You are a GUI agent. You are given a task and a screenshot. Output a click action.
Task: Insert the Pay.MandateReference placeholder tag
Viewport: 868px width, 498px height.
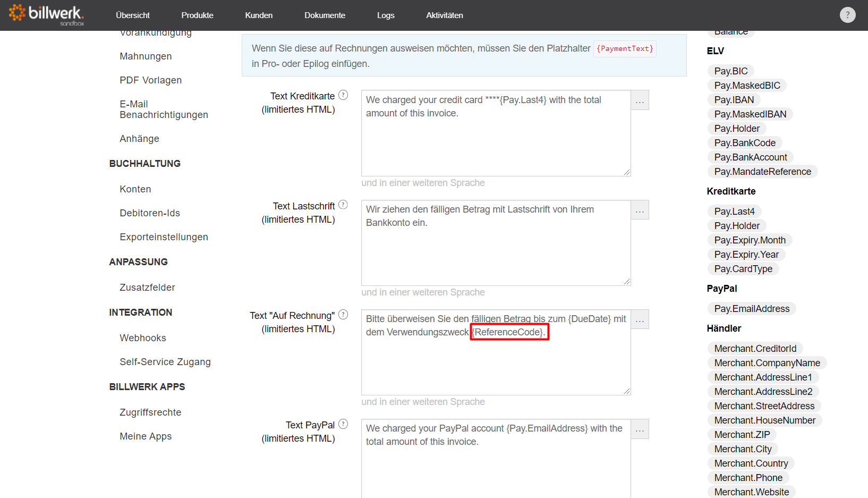pos(762,172)
